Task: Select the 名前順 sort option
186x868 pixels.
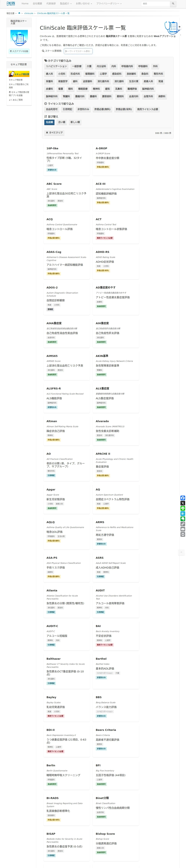Action: point(49,122)
